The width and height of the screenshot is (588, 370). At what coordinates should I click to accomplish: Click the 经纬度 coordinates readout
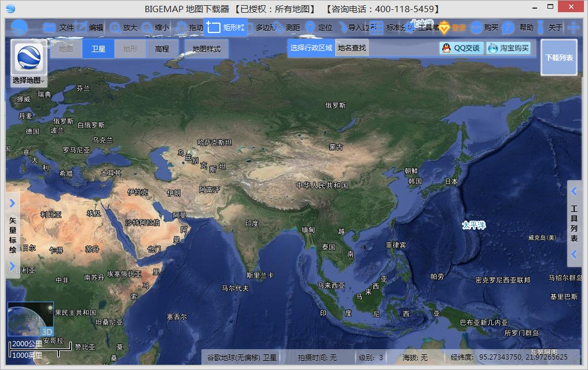click(509, 357)
